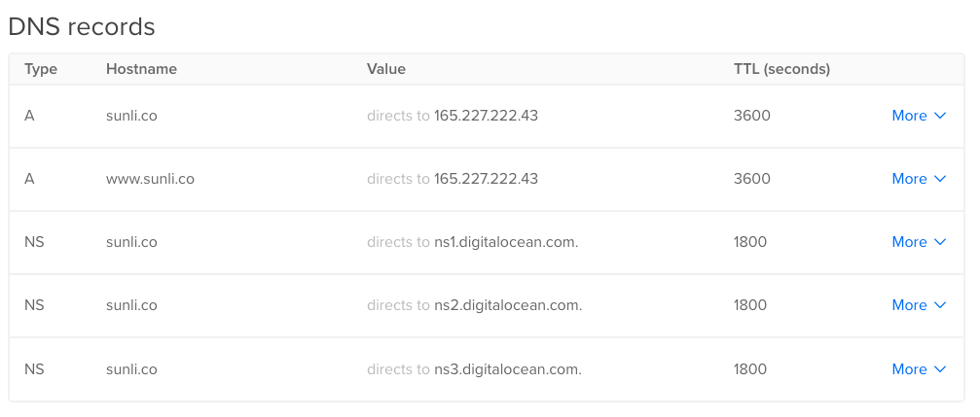The width and height of the screenshot is (980, 417).
Task: Click the ns2.digitalocean.com. value
Action: [508, 305]
